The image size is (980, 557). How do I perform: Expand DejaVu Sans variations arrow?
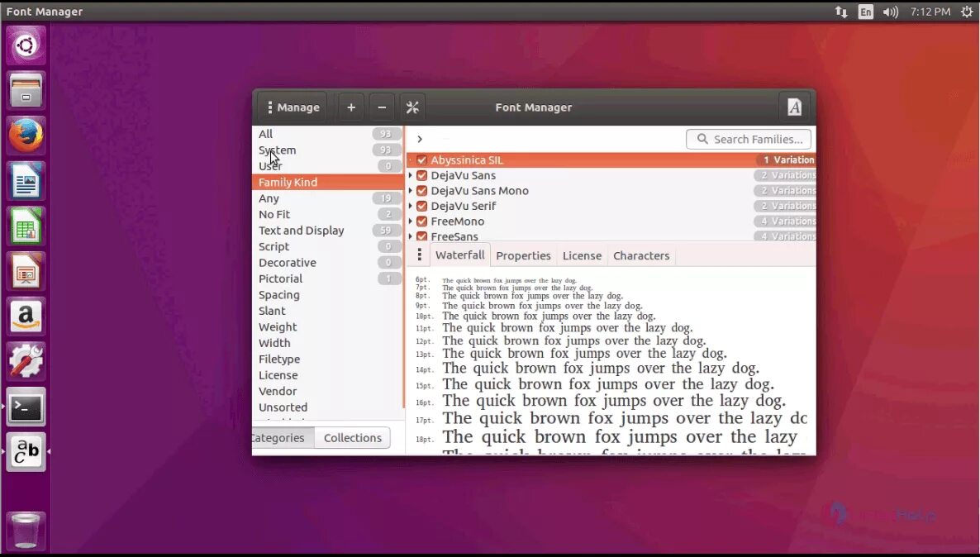(411, 176)
